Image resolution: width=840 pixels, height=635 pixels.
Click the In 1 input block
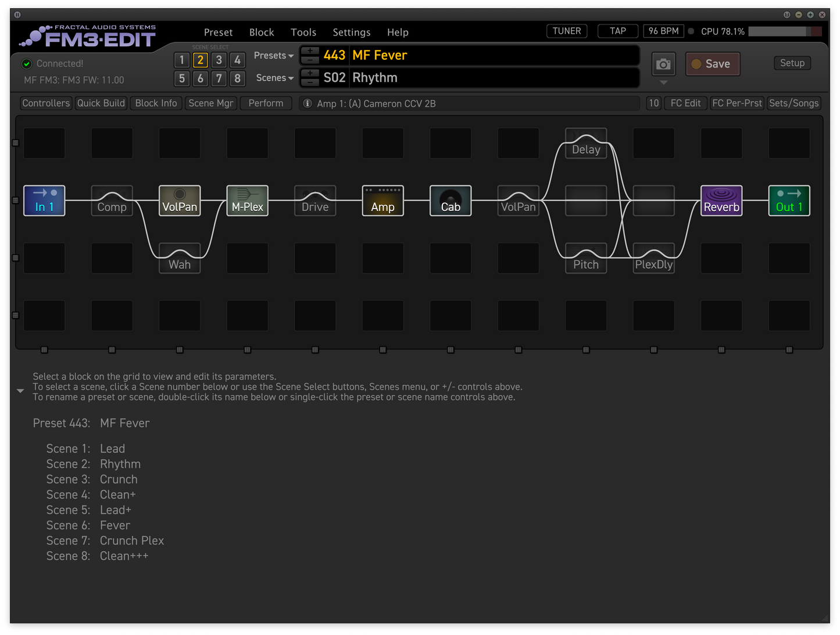click(44, 200)
